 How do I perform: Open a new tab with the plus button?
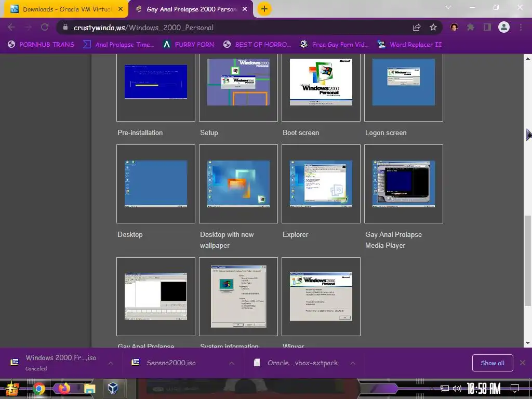coord(264,9)
